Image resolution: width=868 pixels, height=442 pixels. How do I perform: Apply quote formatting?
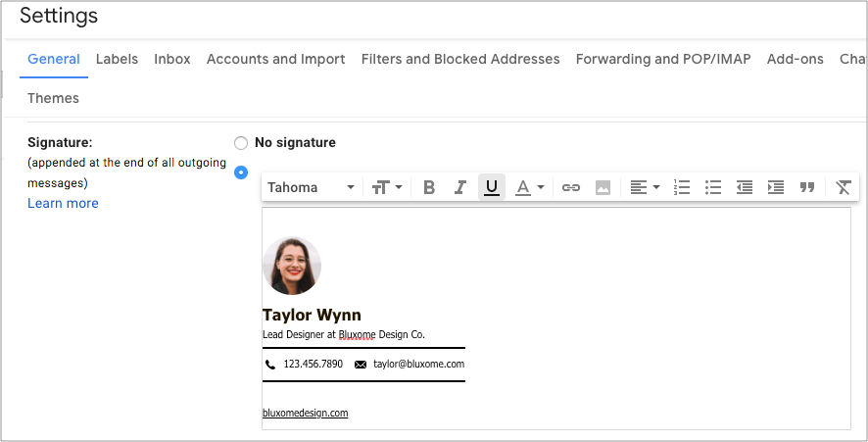coord(807,188)
